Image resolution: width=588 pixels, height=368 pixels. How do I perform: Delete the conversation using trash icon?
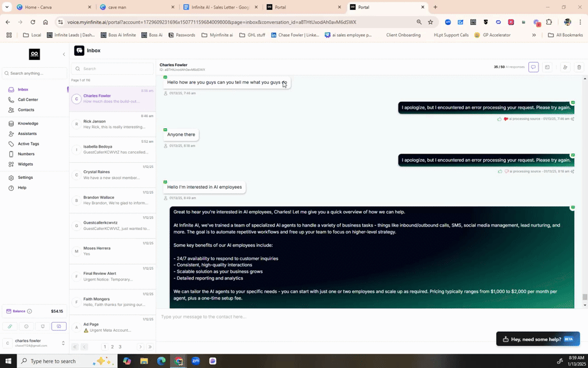579,67
